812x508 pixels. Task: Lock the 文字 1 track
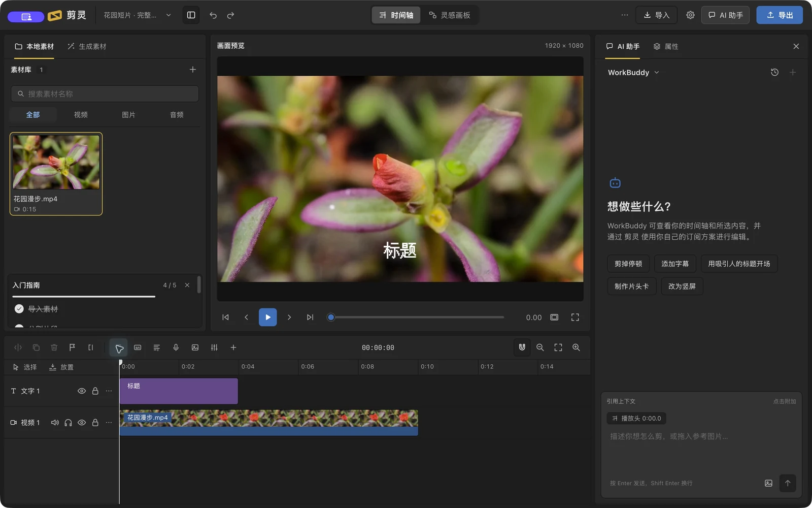pyautogui.click(x=95, y=391)
